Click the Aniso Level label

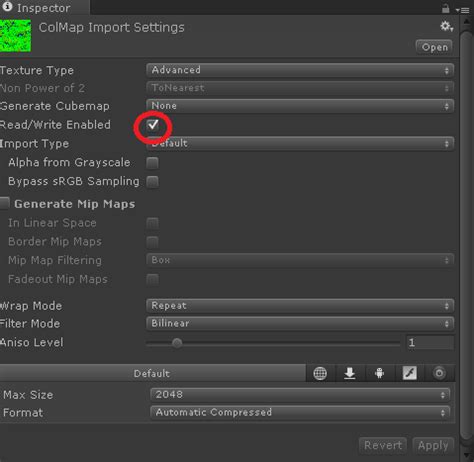tap(32, 342)
